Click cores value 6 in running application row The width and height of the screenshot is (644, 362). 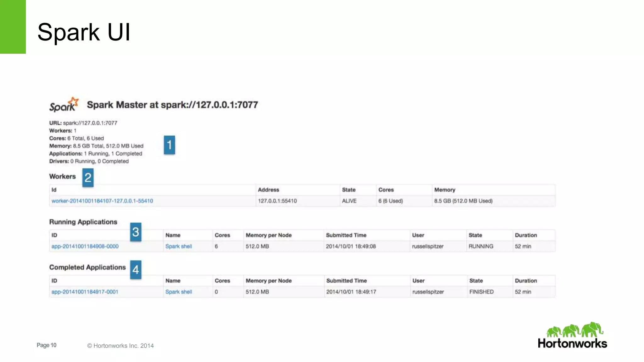coord(216,246)
